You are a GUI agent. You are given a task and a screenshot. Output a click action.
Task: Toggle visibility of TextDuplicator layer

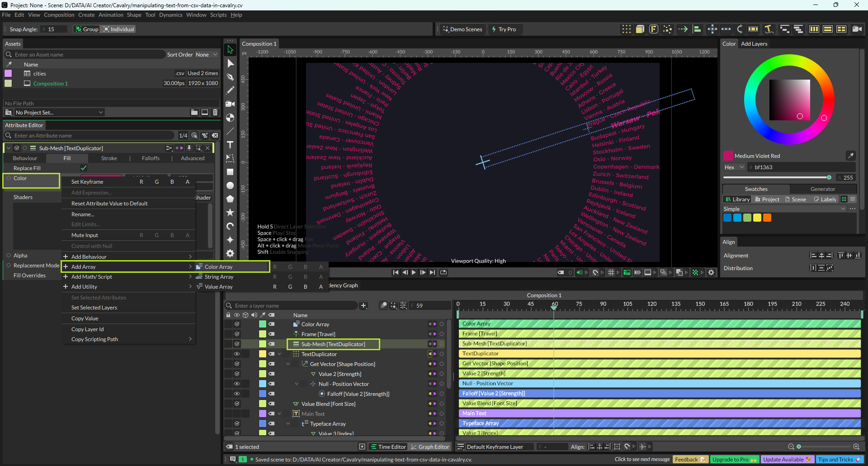pos(236,354)
